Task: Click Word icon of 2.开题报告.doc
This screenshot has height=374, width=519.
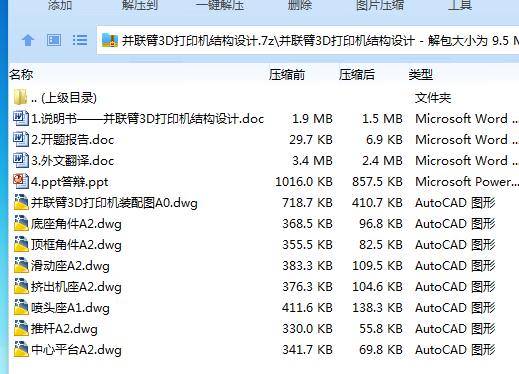Action: [x=21, y=139]
